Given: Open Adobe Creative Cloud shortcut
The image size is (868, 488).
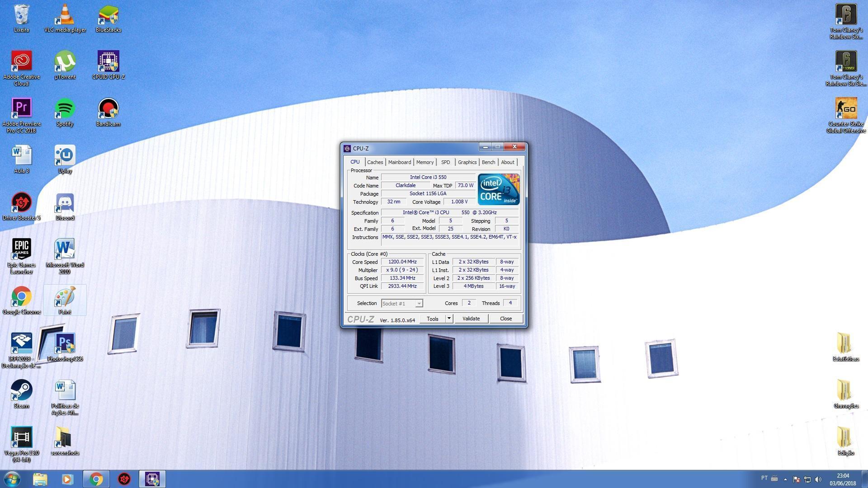Looking at the screenshot, I should [x=21, y=68].
